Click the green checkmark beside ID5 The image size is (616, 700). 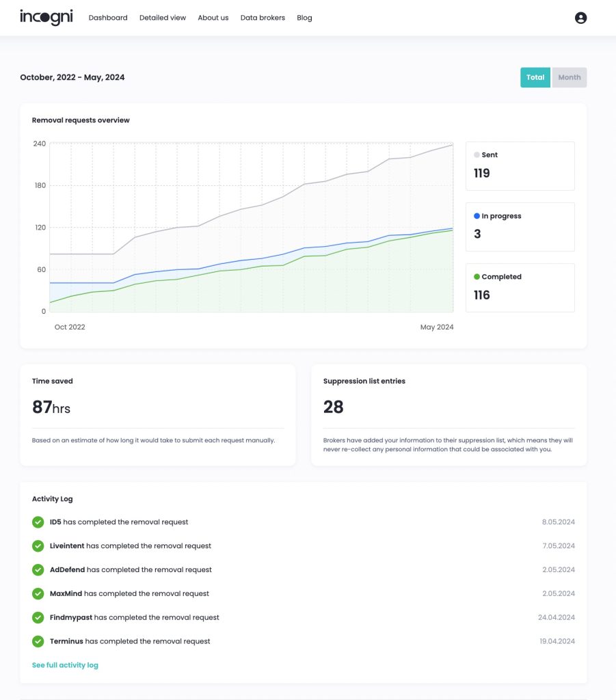click(x=38, y=522)
